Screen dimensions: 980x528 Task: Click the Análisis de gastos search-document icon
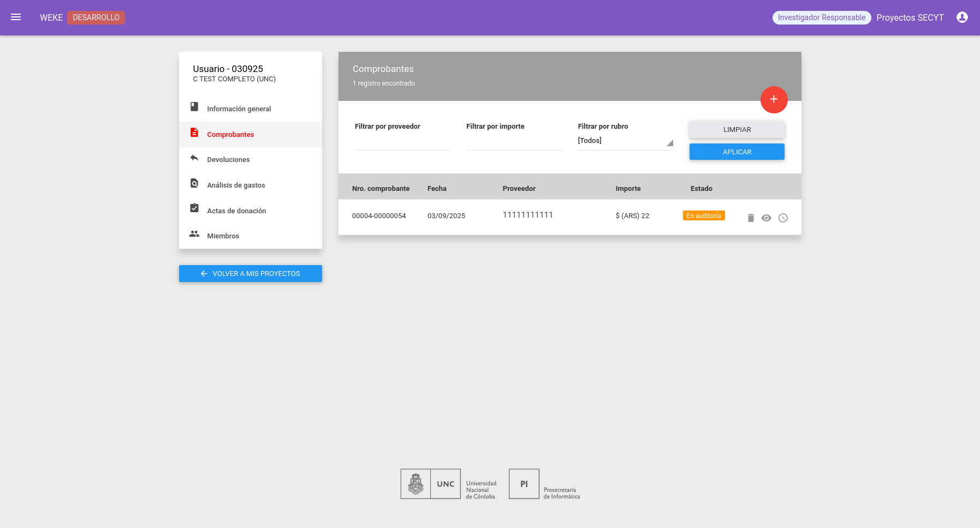[x=194, y=183]
